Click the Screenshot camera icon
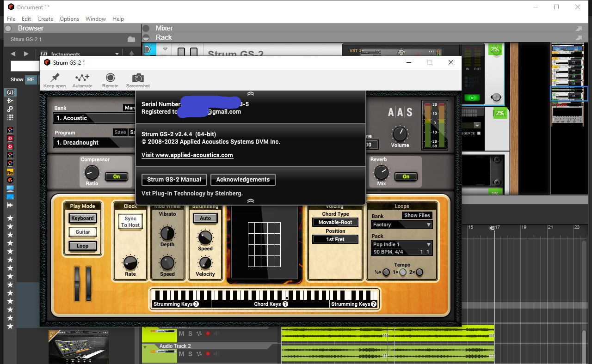Image resolution: width=592 pixels, height=364 pixels. [x=138, y=78]
